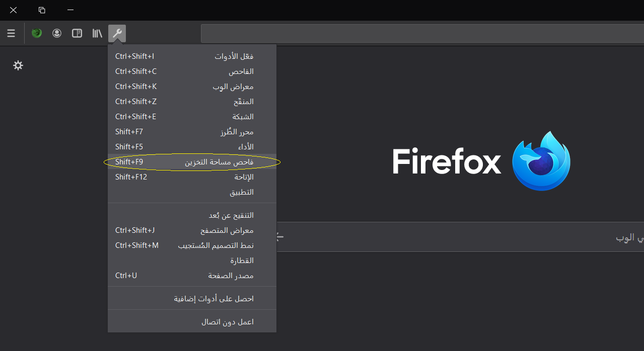Select المنقّح (Debugger) menu item
644x351 pixels.
click(x=192, y=102)
